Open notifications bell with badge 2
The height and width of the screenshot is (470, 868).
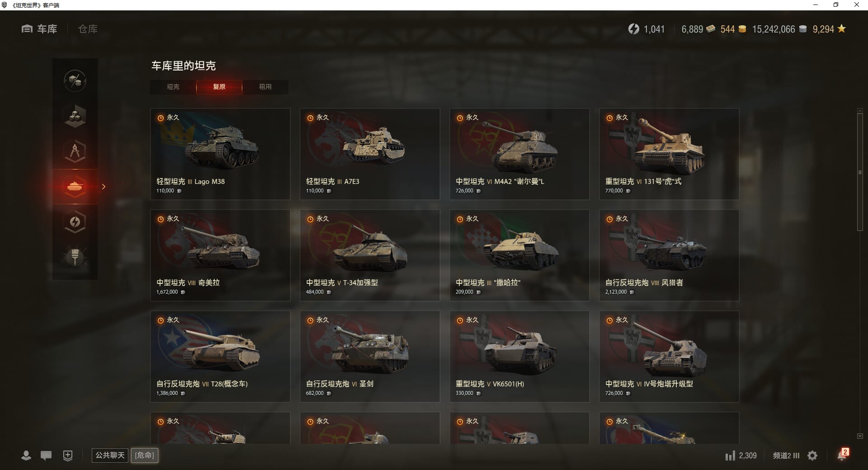[843, 455]
